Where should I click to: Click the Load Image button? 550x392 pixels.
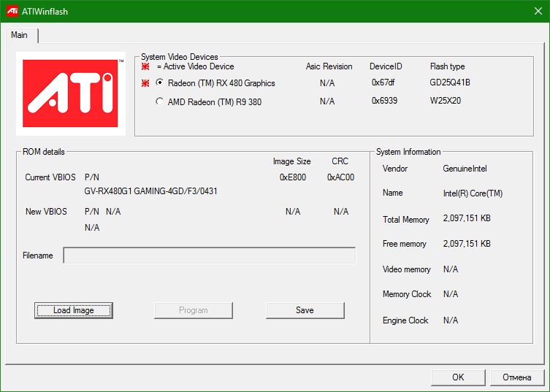[x=74, y=310]
